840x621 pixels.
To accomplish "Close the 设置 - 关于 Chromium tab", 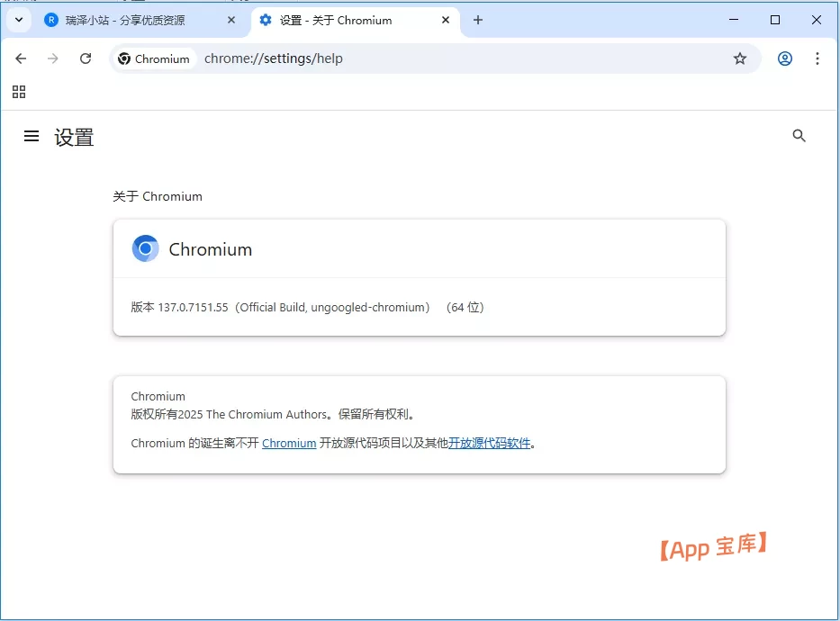I will click(x=446, y=20).
